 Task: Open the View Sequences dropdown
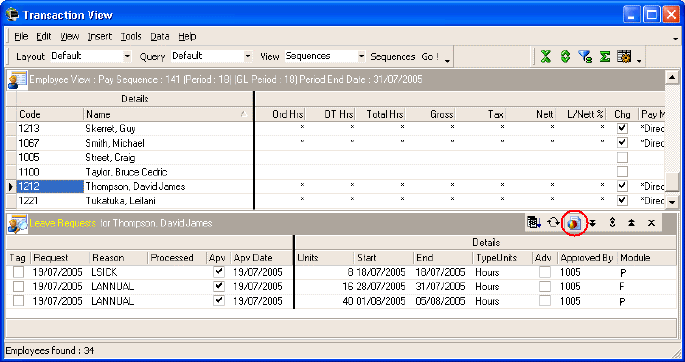click(361, 56)
